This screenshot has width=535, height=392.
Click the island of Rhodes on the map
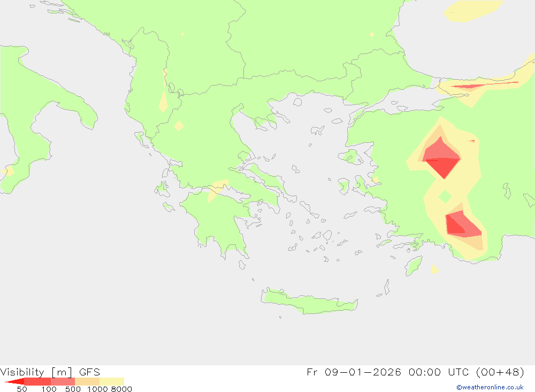coord(413,266)
